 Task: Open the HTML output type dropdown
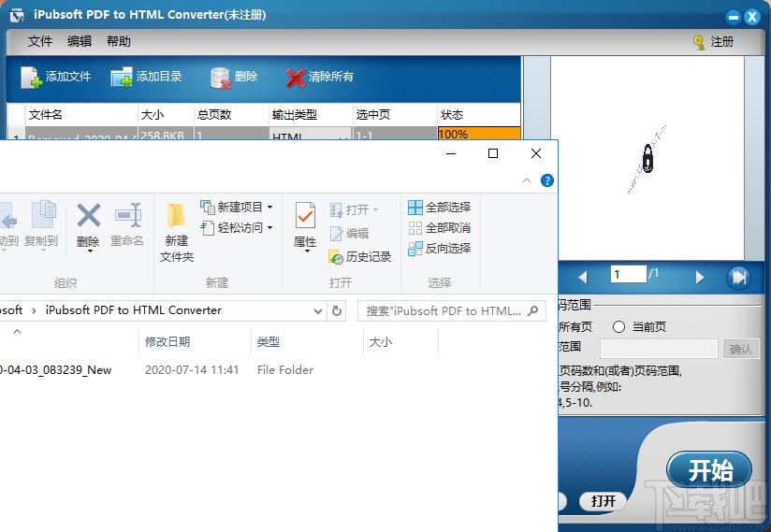[343, 137]
